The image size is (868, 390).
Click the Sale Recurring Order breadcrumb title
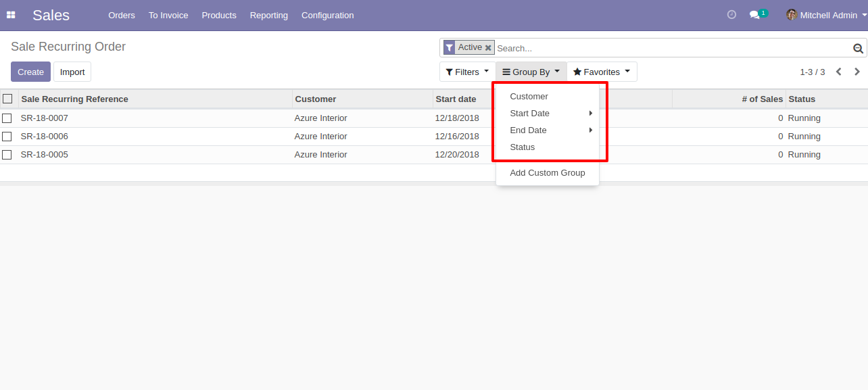click(x=68, y=47)
